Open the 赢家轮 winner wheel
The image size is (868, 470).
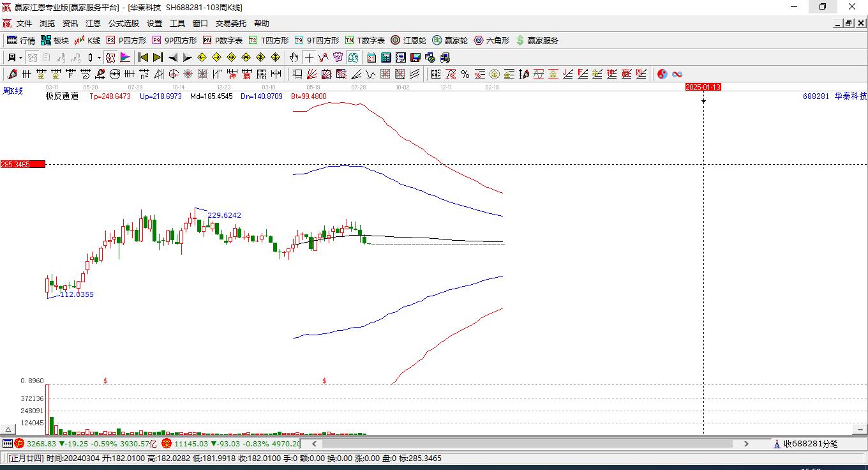450,40
